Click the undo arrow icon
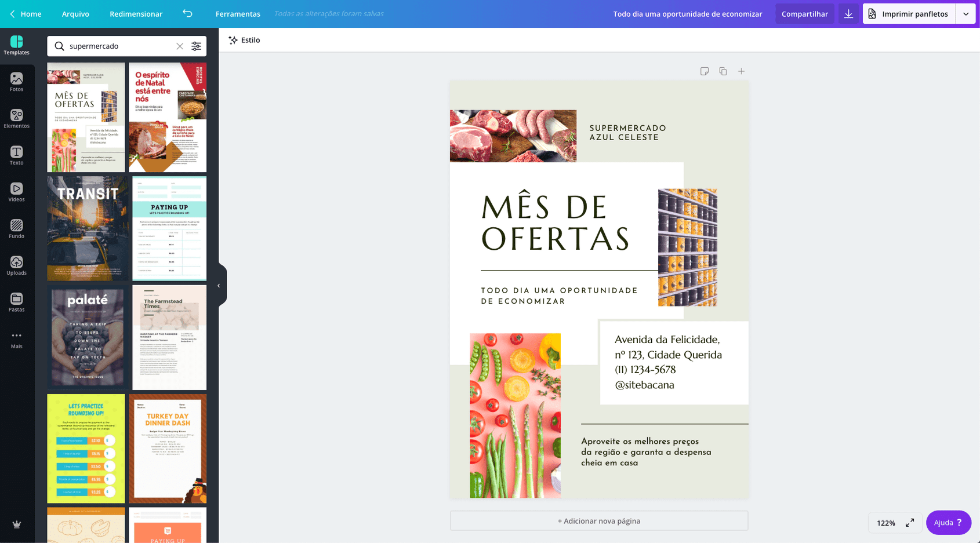980x543 pixels. click(187, 13)
